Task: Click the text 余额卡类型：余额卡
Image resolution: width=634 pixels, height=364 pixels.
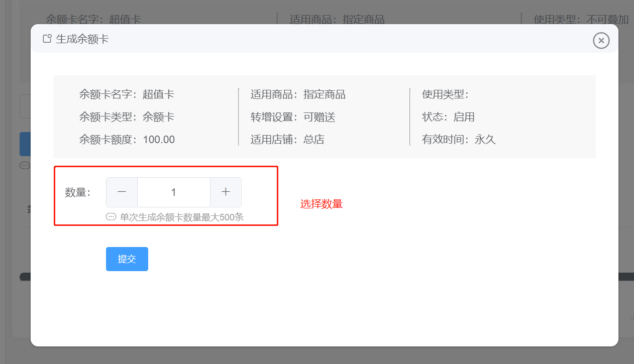Action: pyautogui.click(x=127, y=117)
